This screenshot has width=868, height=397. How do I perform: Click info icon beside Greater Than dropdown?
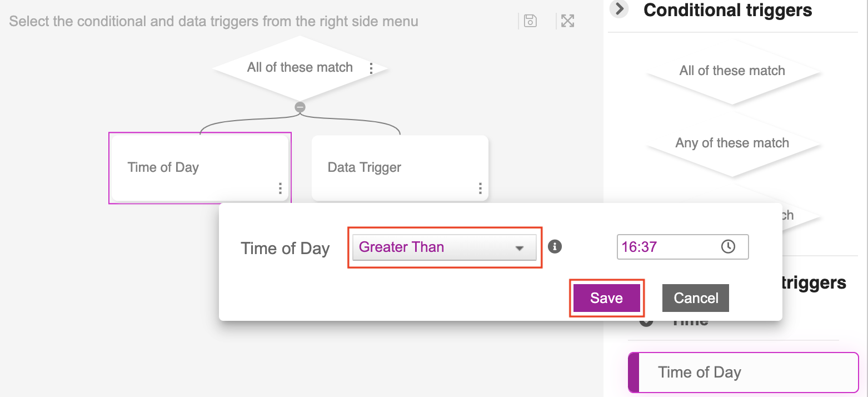coord(555,246)
